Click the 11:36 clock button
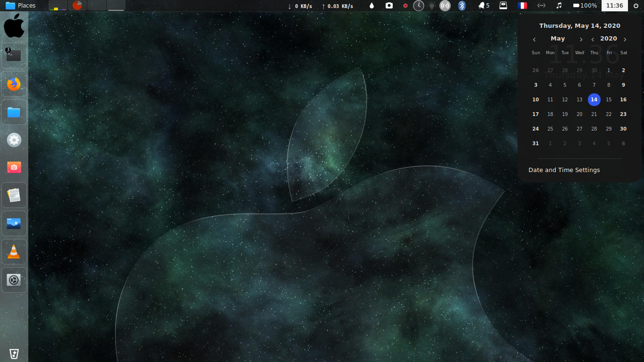Screen dimensions: 644x362 (615, 6)
